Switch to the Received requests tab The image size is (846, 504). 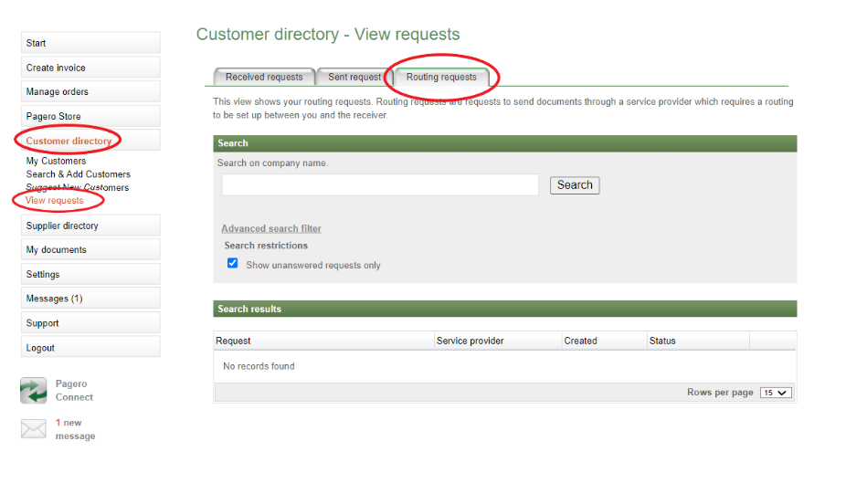coord(264,78)
